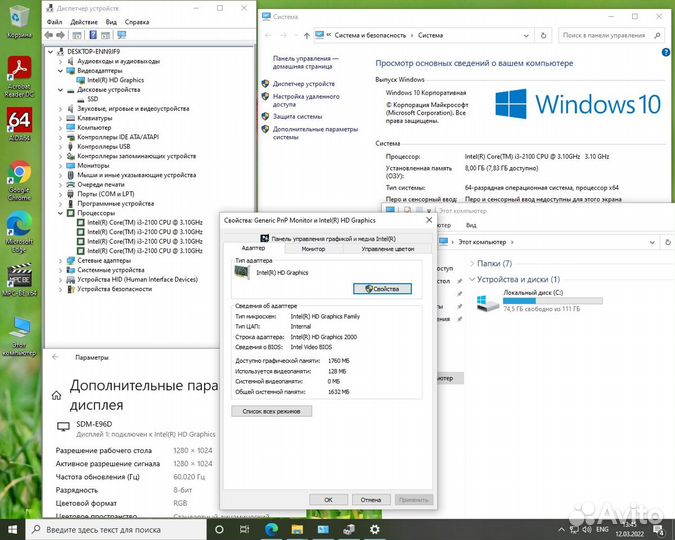
Task: Select the SSD disk entry in device tree
Action: click(x=93, y=99)
